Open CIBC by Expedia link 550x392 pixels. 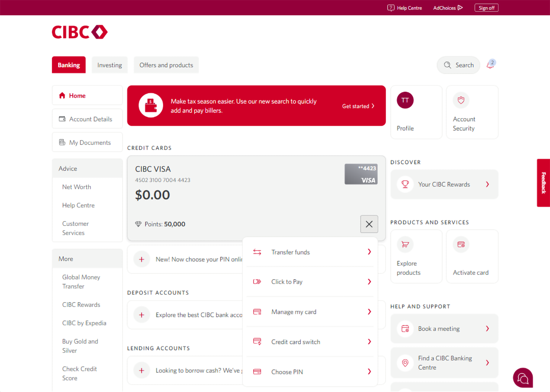click(84, 323)
